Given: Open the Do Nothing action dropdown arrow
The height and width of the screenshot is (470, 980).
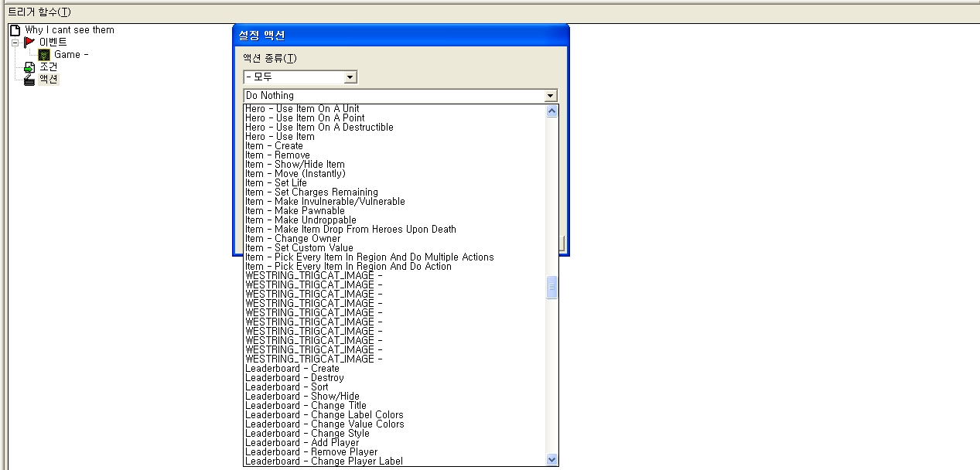Looking at the screenshot, I should point(551,96).
